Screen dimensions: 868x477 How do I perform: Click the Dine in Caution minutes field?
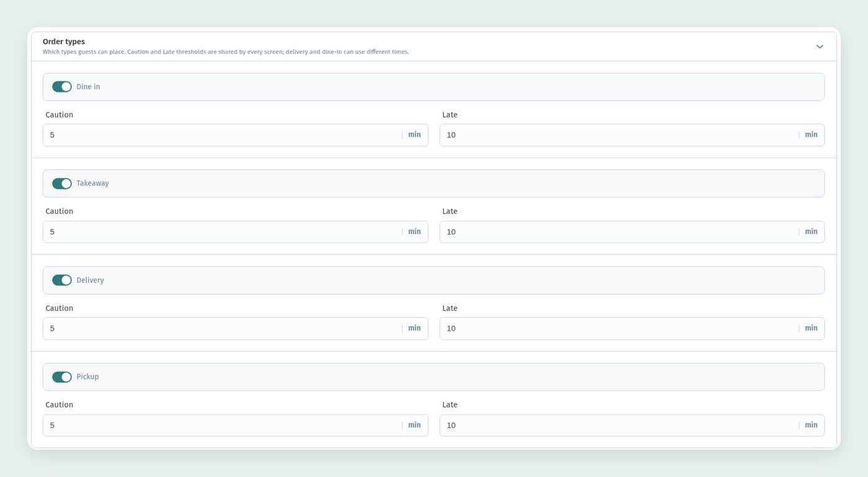point(235,135)
